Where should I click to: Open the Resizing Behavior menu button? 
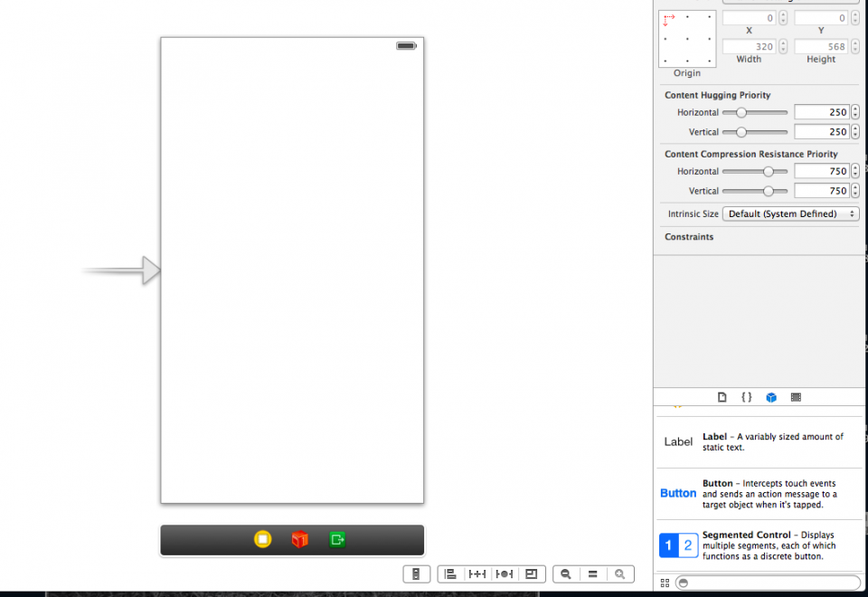532,574
